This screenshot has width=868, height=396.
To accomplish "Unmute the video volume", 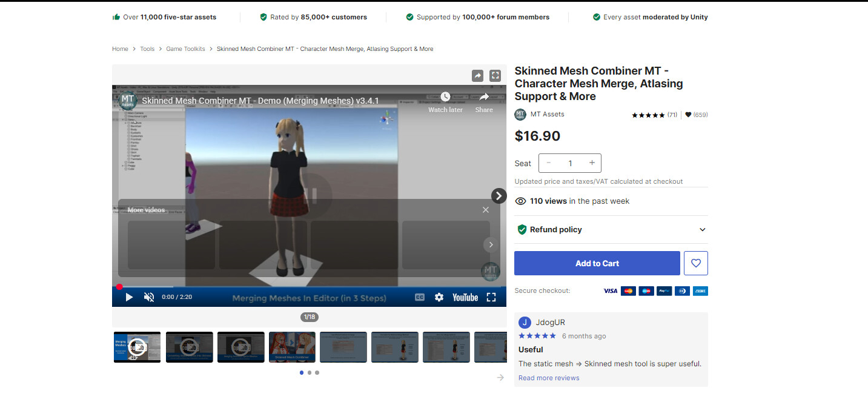I will click(149, 297).
